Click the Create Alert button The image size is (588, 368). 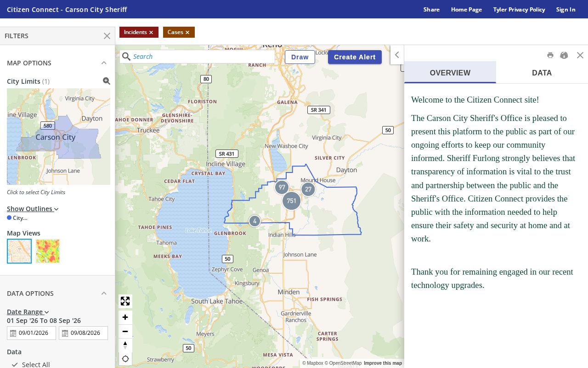click(x=355, y=57)
